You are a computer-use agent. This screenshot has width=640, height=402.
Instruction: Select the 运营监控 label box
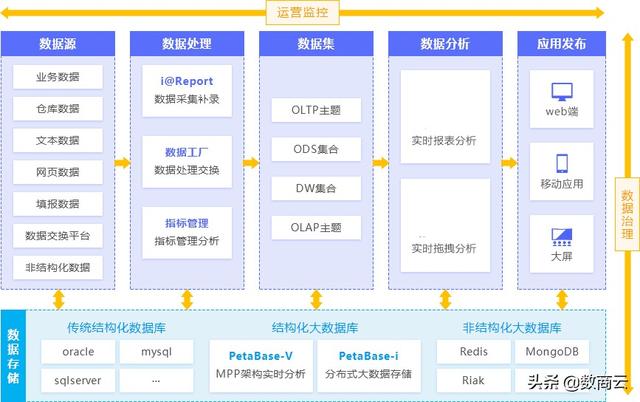[302, 13]
